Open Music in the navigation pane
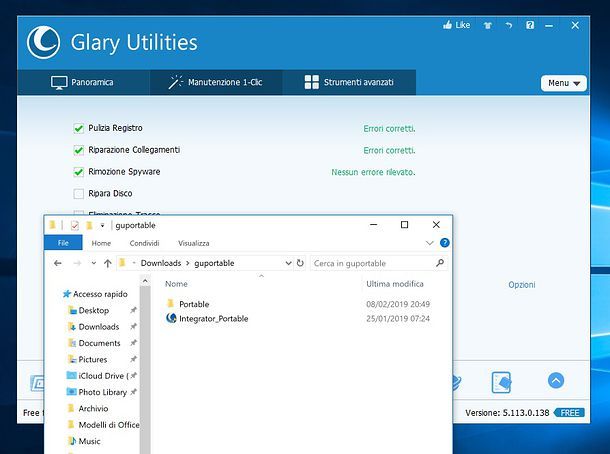 [x=89, y=441]
